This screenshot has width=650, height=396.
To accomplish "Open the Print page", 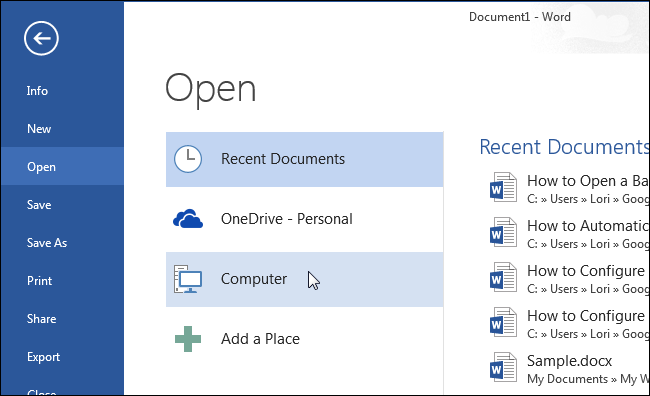I will 62,281.
